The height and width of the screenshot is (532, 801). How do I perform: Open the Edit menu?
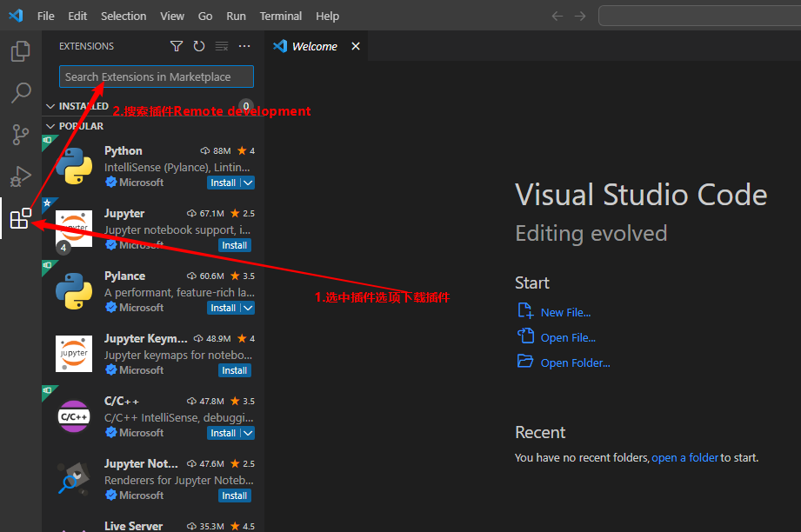77,17
